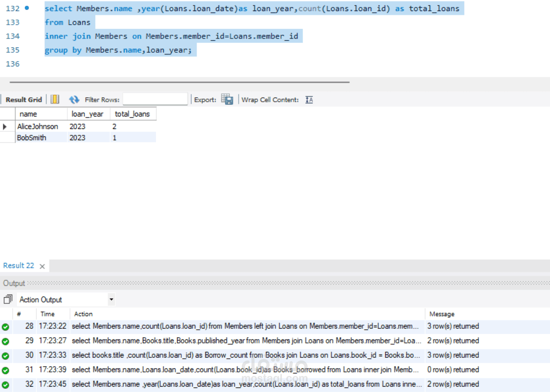
Task: Click the Result Grid form editor icon
Action: pyautogui.click(x=55, y=100)
